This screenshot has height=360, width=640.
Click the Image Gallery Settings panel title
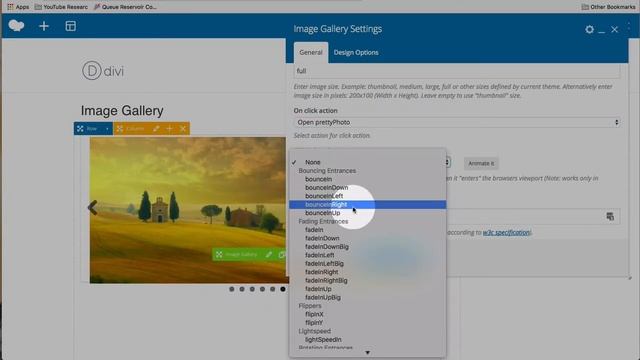[x=338, y=29]
